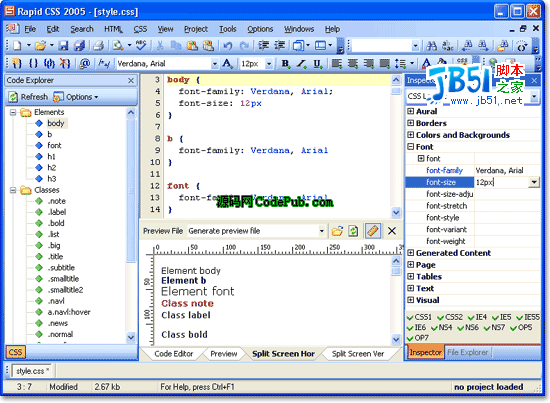Click the spell check ABC icon

tap(141, 46)
